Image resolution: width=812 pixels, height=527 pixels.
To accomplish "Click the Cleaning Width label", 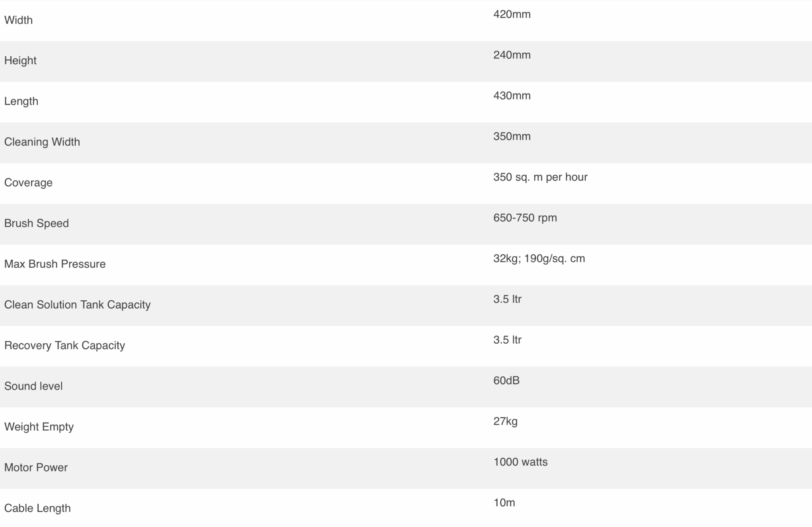I will coord(42,142).
